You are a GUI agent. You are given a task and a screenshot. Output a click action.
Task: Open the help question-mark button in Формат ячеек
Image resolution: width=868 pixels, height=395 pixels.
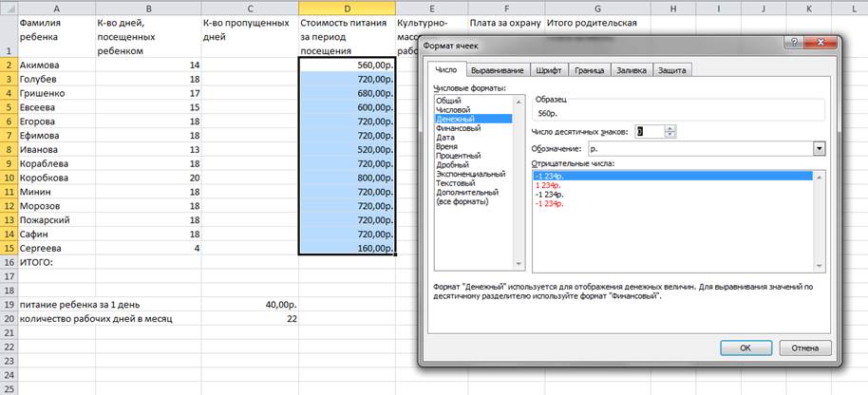[794, 45]
